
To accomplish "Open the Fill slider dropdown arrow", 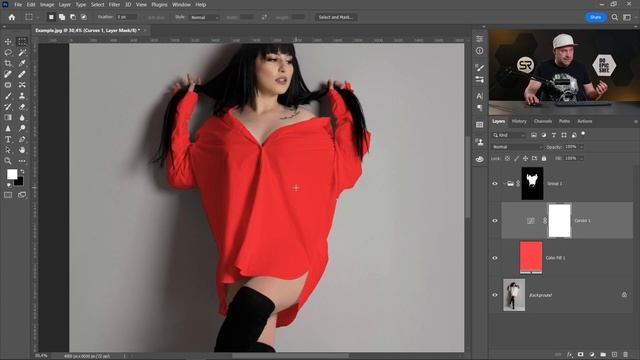I will (581, 158).
